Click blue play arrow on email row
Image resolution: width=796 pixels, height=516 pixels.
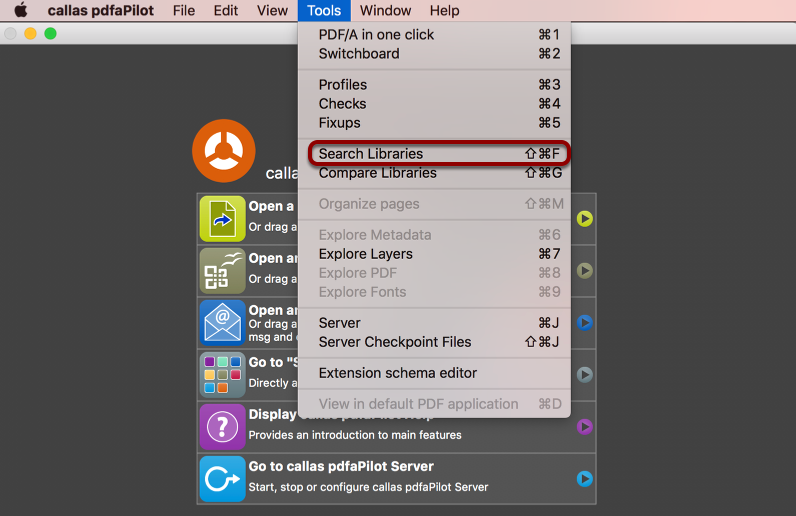tap(585, 322)
